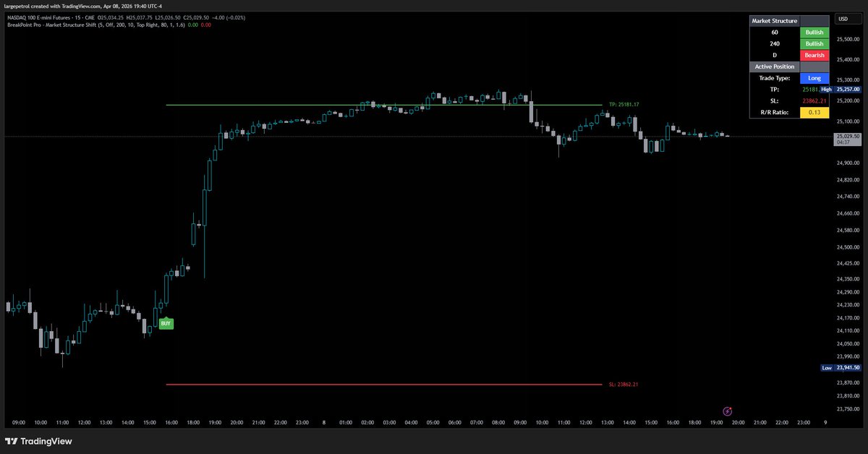Image resolution: width=868 pixels, height=454 pixels.
Task: Click the purple lightning event icon
Action: tap(728, 411)
